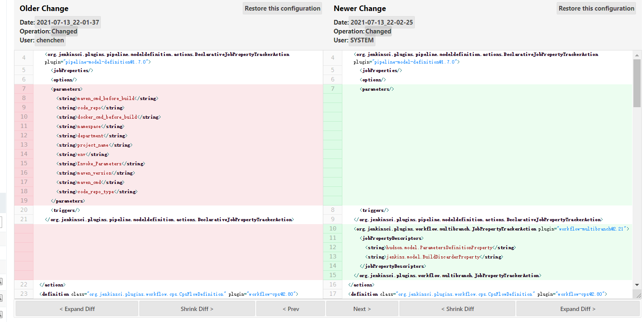Select the older date 2021-07-13_22-01-37
This screenshot has width=644, height=322.
coord(68,22)
